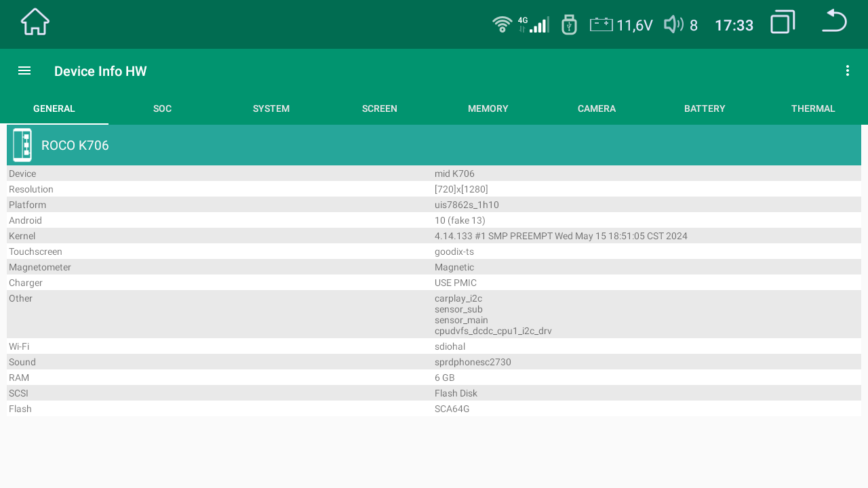The image size is (868, 488).
Task: Click the 11,6V voltage reading
Action: tap(635, 26)
